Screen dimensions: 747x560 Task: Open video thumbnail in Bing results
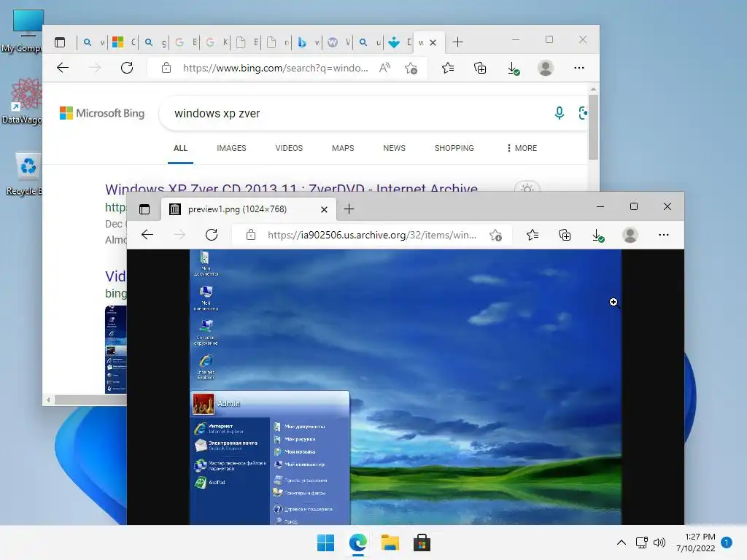(116, 349)
